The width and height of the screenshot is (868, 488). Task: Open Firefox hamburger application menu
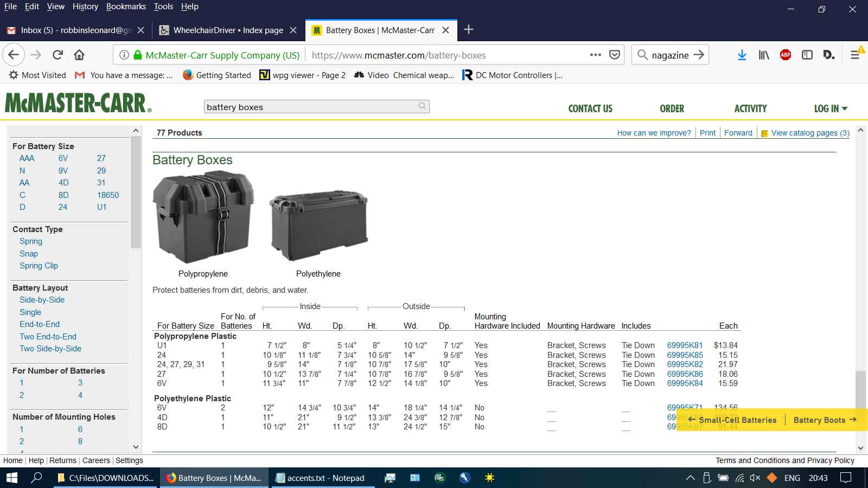click(855, 55)
